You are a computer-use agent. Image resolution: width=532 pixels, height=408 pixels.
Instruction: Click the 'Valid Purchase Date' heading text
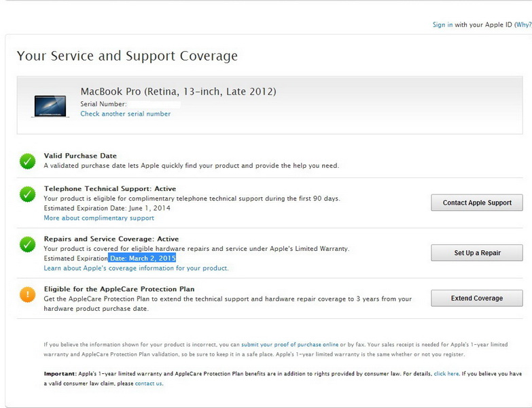click(x=80, y=156)
